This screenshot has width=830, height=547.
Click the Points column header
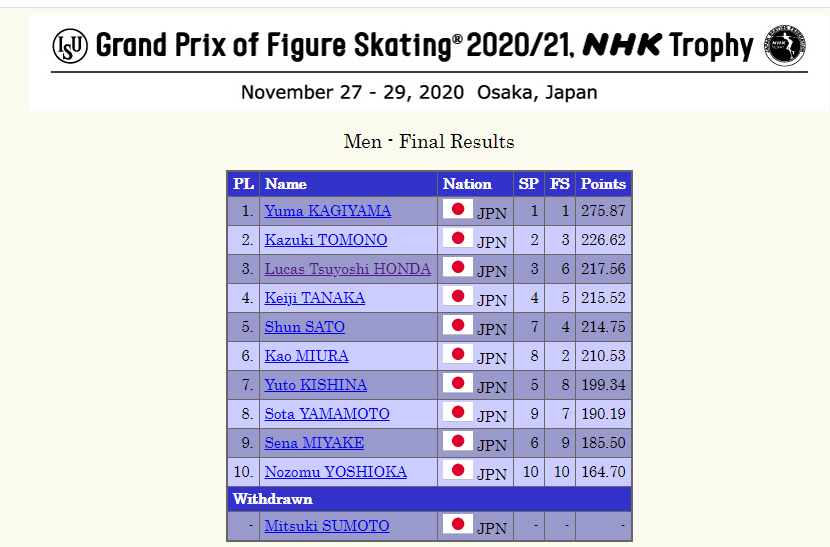click(x=603, y=184)
